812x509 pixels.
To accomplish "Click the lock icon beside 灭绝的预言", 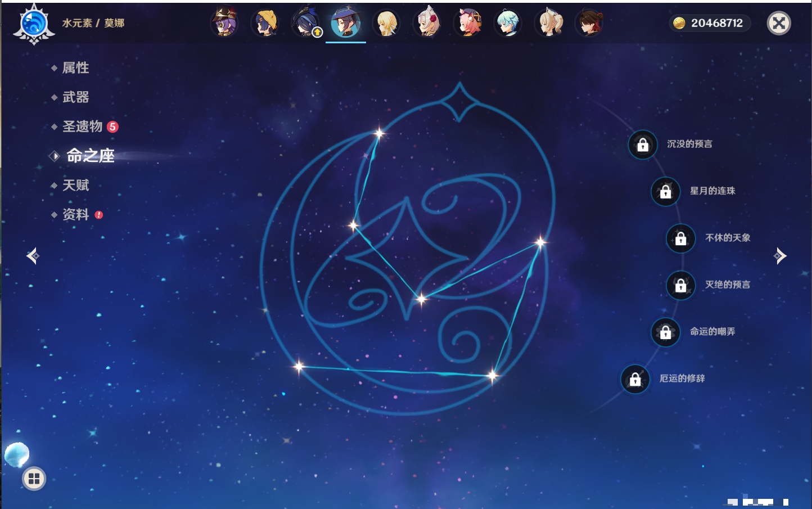I will click(680, 286).
